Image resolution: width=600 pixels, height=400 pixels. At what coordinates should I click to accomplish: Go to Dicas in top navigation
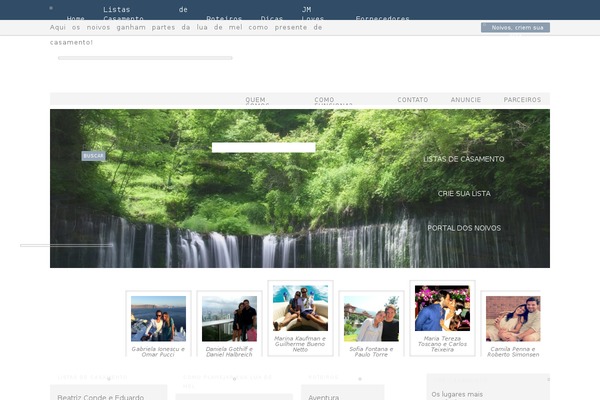point(271,19)
